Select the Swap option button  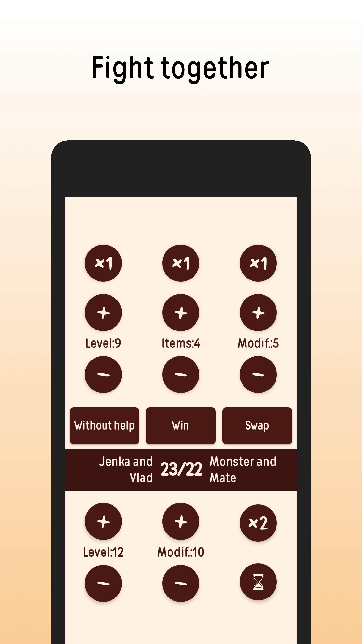pos(257,425)
